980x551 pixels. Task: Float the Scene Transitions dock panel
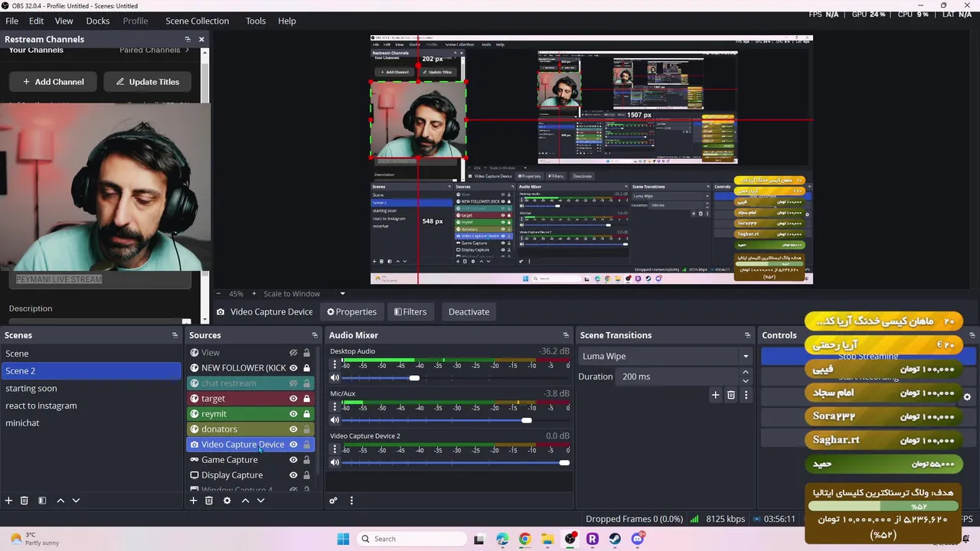[x=747, y=335]
